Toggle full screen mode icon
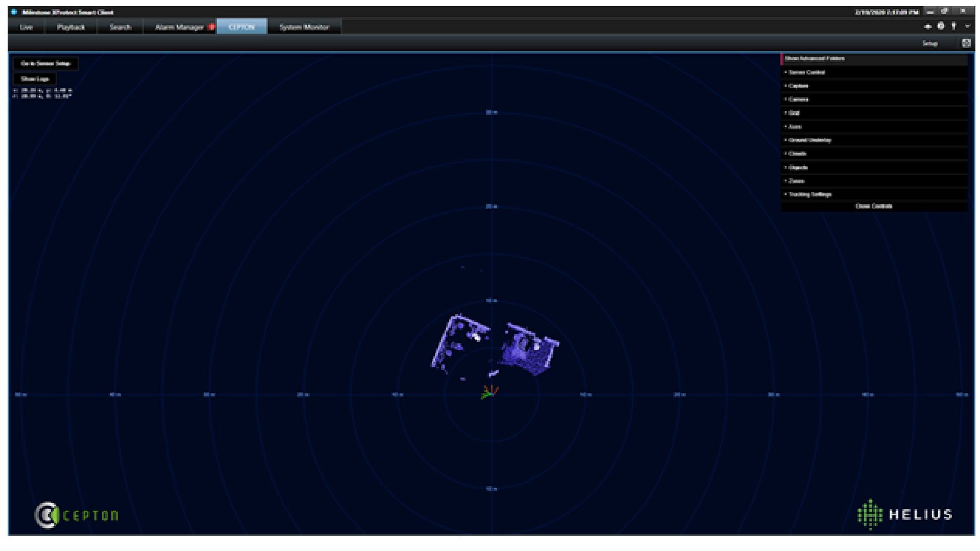The image size is (980, 551). tap(966, 43)
